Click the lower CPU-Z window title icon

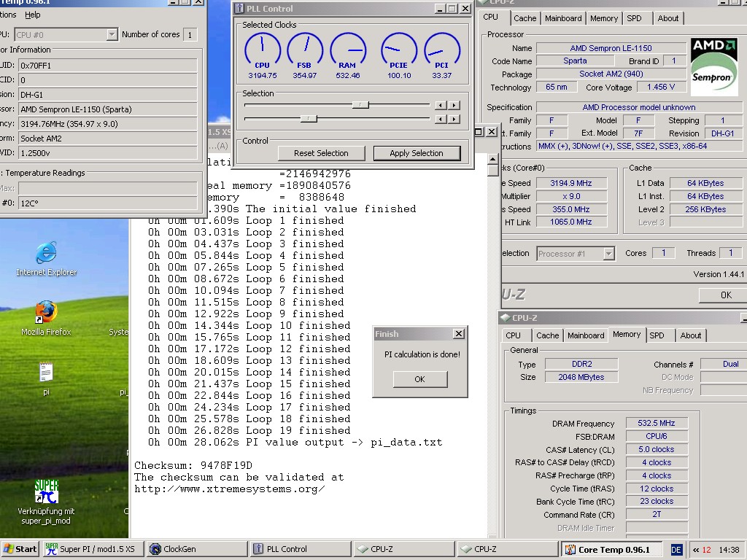506,318
